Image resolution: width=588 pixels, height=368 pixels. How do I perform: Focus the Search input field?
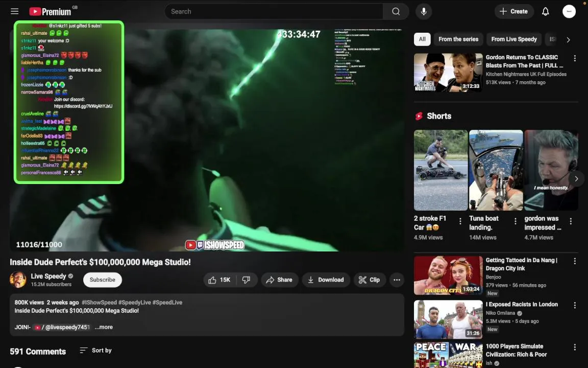click(x=274, y=11)
